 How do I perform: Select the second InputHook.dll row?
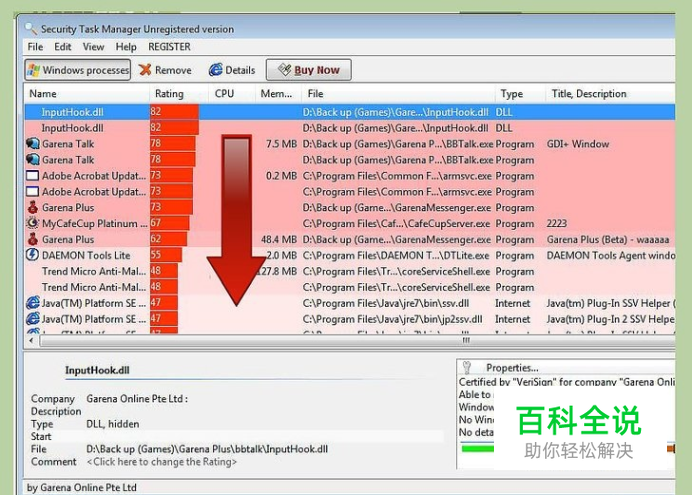[350, 128]
